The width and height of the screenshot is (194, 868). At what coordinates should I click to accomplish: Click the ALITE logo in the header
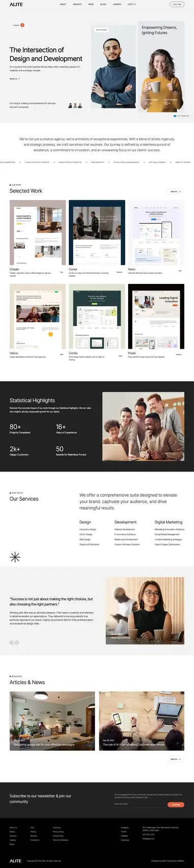point(16,4)
